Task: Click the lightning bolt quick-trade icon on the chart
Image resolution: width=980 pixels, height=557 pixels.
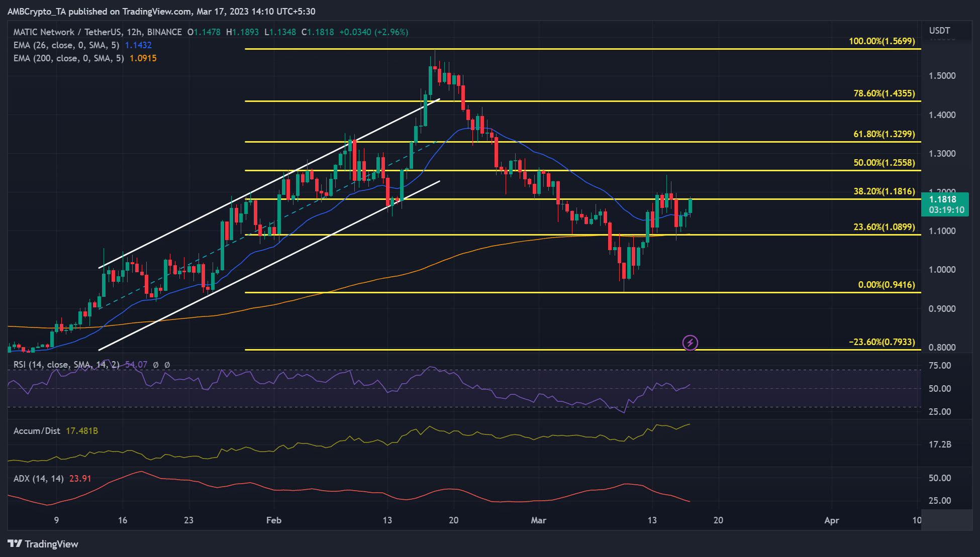Action: (x=691, y=343)
